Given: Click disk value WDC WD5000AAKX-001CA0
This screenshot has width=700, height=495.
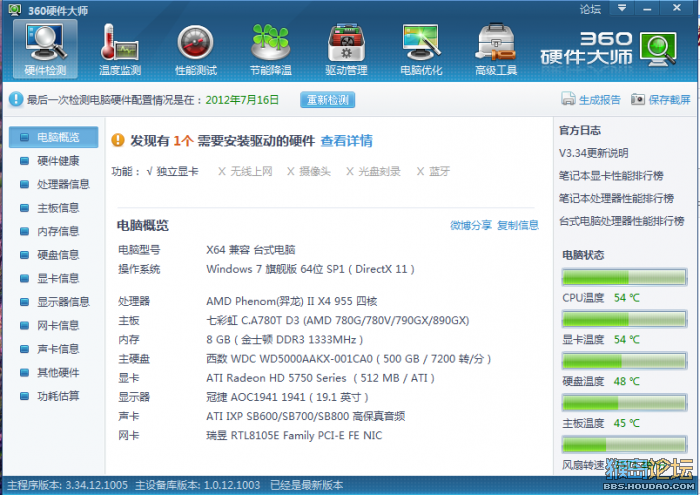Looking at the screenshot, I should [349, 359].
